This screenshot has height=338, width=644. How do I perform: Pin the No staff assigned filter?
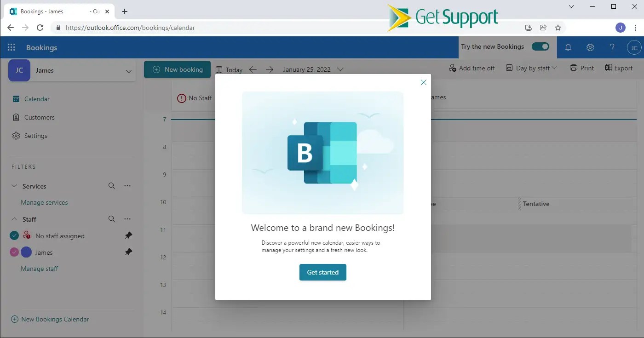[x=129, y=235]
